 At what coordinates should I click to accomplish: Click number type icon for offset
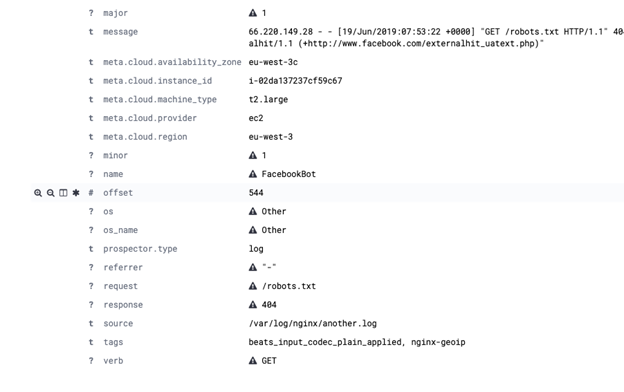point(91,193)
